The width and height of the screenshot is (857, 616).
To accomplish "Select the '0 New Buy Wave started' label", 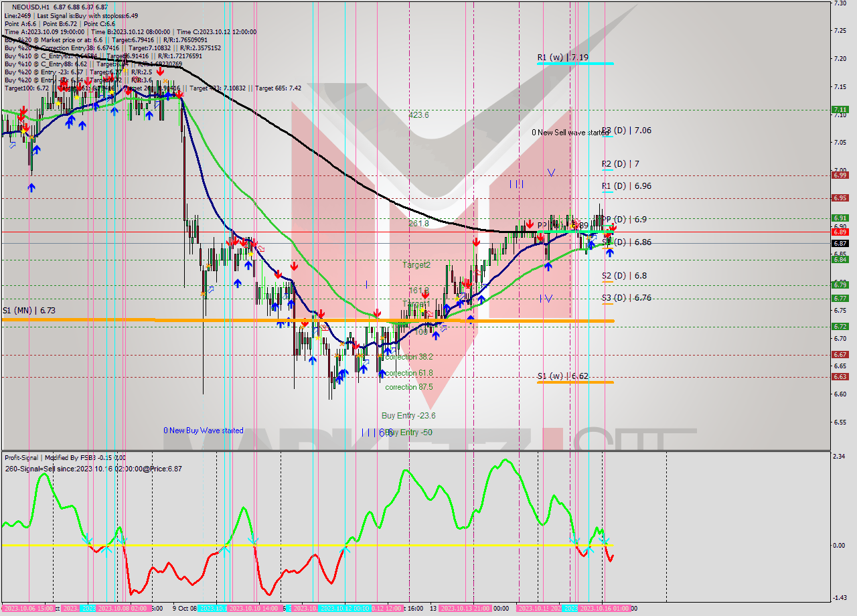I will pyautogui.click(x=204, y=431).
